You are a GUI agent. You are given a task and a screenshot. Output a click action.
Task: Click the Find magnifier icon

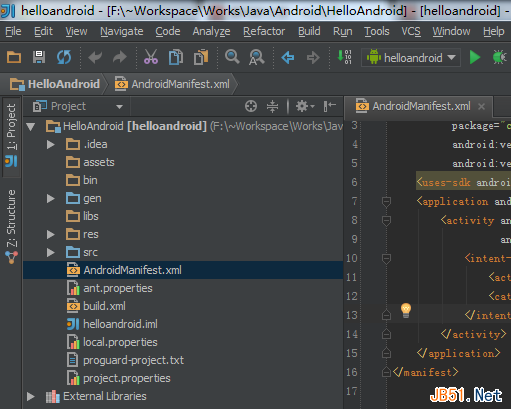[x=232, y=57]
